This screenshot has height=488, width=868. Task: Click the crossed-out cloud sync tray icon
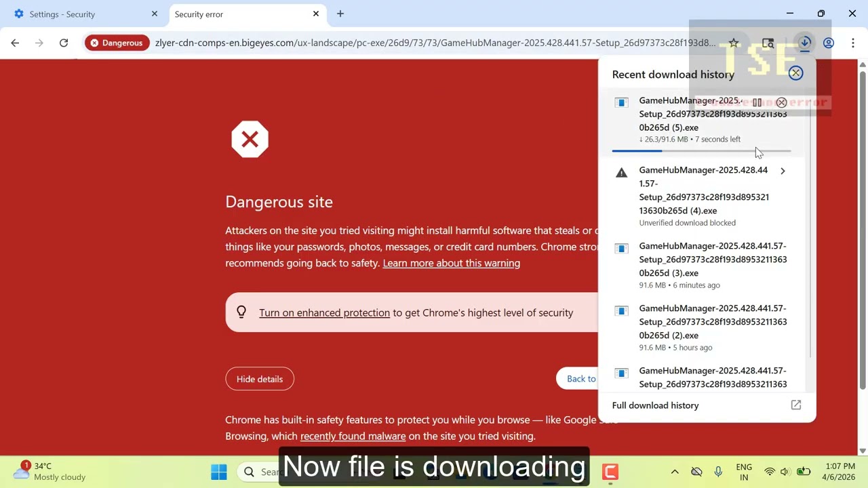[x=696, y=472]
